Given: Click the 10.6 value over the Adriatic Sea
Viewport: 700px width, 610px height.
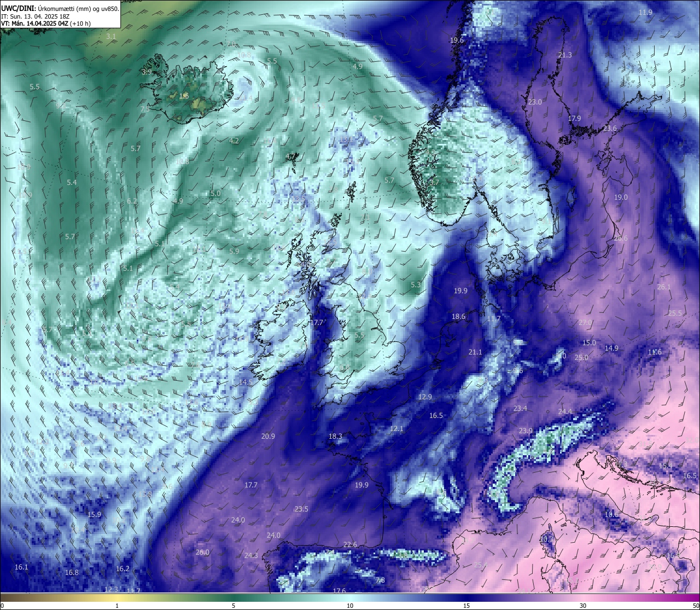Looking at the screenshot, I should [x=611, y=515].
